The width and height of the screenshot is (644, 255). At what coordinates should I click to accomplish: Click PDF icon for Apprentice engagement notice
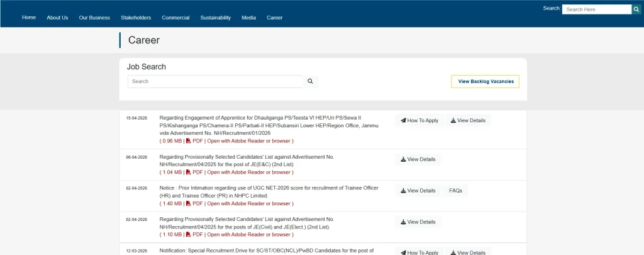click(188, 141)
